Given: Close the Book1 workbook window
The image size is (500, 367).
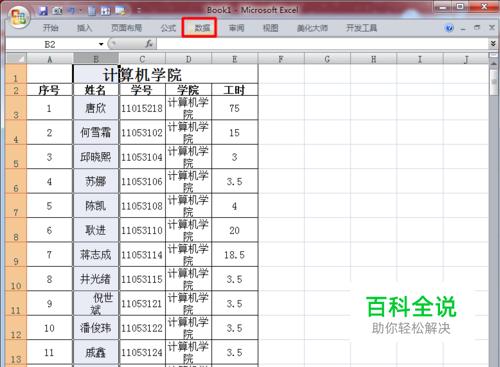Looking at the screenshot, I should click(492, 28).
